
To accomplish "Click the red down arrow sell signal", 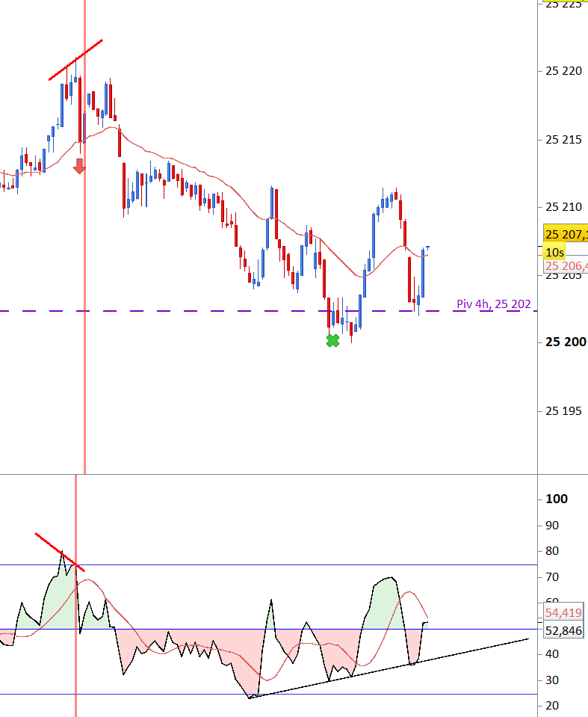I will pos(79,167).
